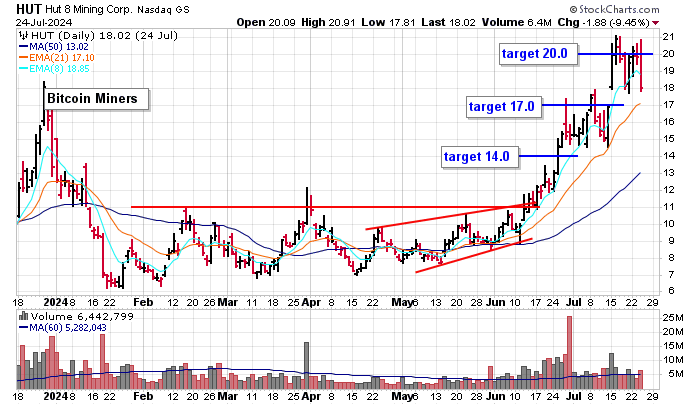700x405 pixels.
Task: Click the Nasdaq GS exchange label
Action: pyautogui.click(x=163, y=9)
